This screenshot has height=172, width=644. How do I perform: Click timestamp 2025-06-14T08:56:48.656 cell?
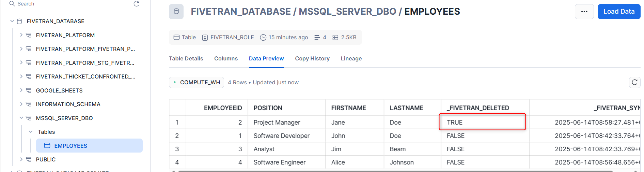[x=585, y=162]
